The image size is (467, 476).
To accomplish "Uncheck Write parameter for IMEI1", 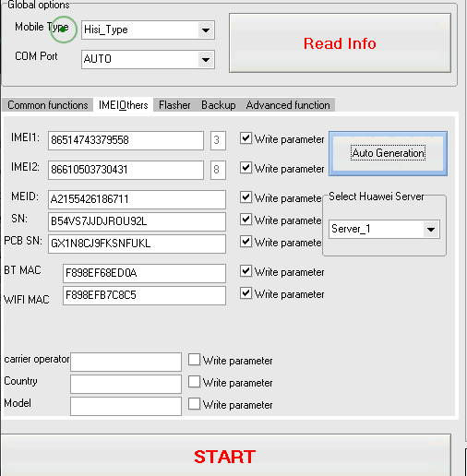I will tap(245, 138).
